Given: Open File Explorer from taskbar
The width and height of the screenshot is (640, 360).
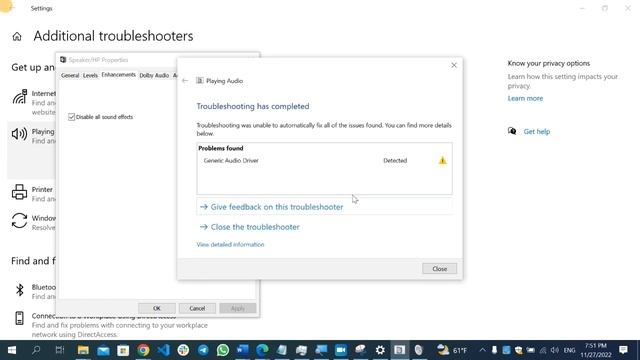Looking at the screenshot, I should pos(83,350).
